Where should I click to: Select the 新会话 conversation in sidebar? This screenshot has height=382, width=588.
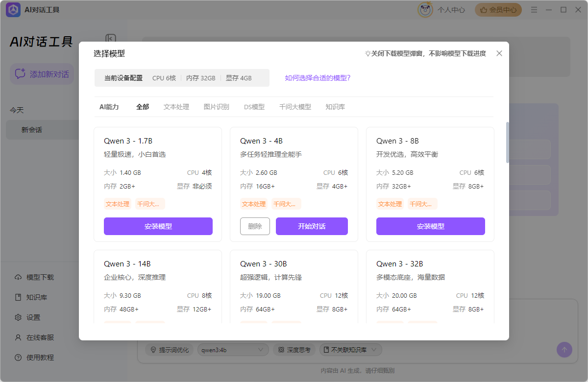tap(42, 130)
